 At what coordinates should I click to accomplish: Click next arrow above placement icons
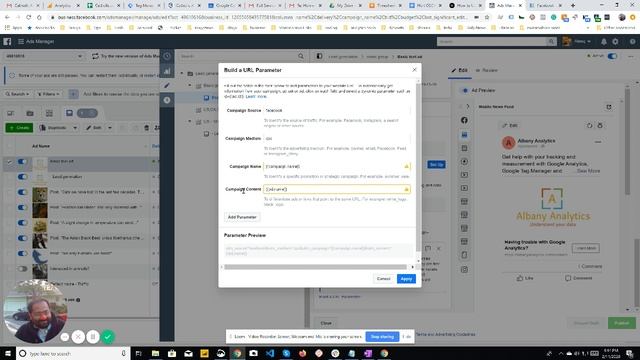[468, 107]
